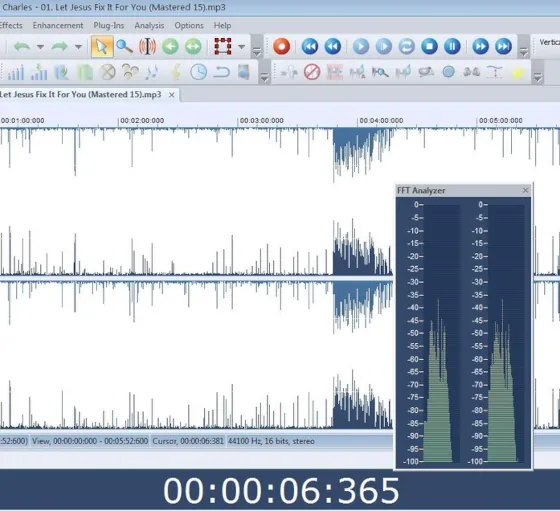Toggle loop playback button

pyautogui.click(x=407, y=46)
